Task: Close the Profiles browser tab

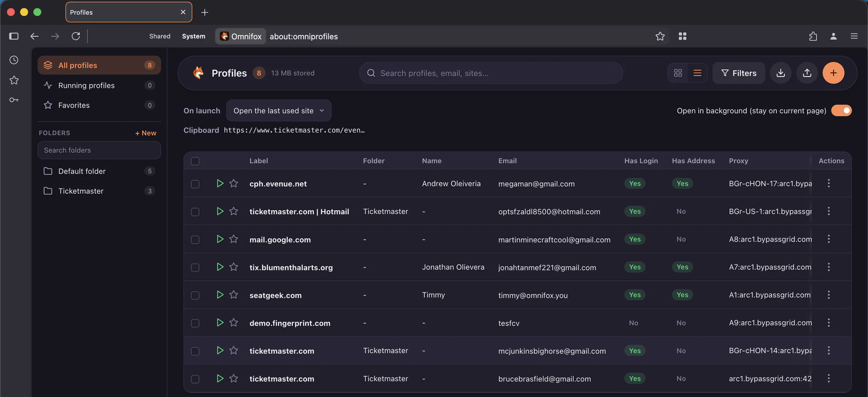Action: (x=183, y=12)
